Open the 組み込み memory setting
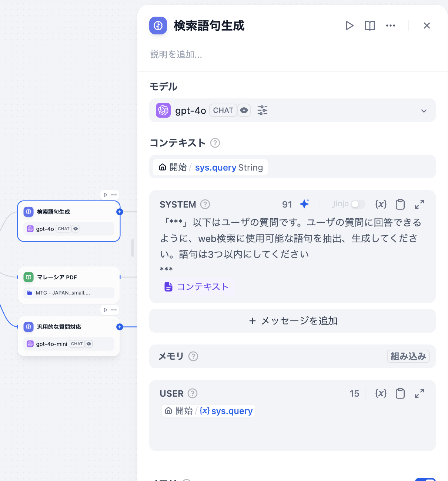The width and height of the screenshot is (448, 481). [x=408, y=356]
